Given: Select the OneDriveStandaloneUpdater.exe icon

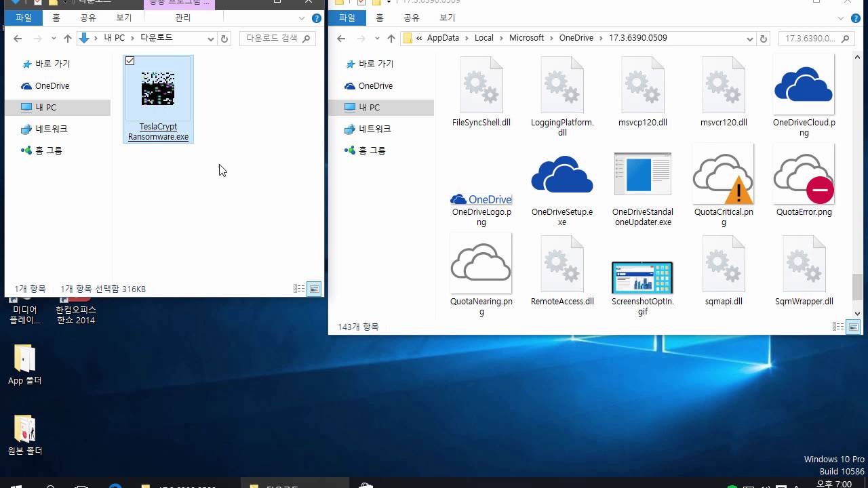Looking at the screenshot, I should pos(643,174).
